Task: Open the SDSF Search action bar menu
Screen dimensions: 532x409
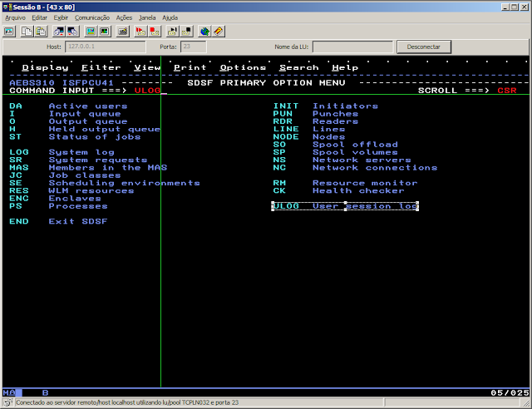Action: [x=299, y=67]
